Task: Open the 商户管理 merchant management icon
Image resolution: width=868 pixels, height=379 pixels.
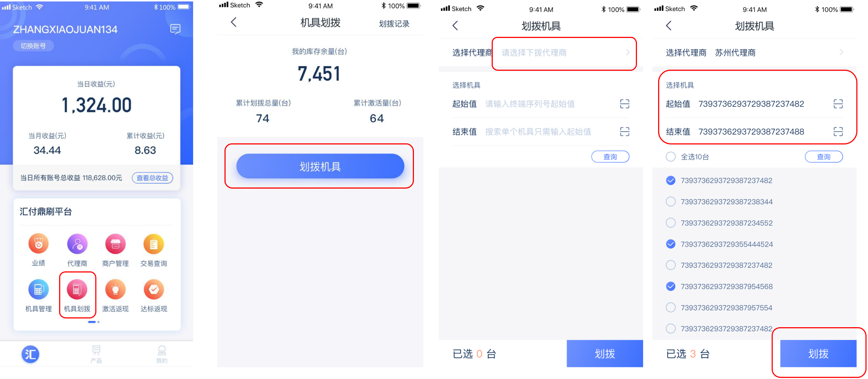Action: (115, 244)
